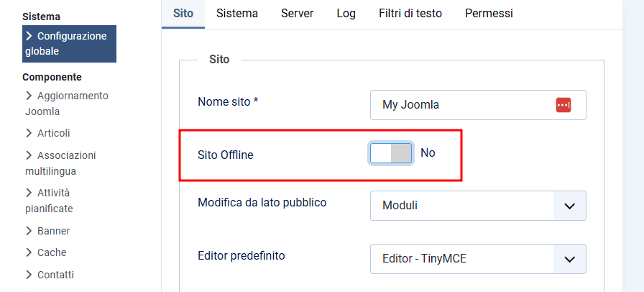
Task: Click the chevron icon next to Banner
Action: 29,231
